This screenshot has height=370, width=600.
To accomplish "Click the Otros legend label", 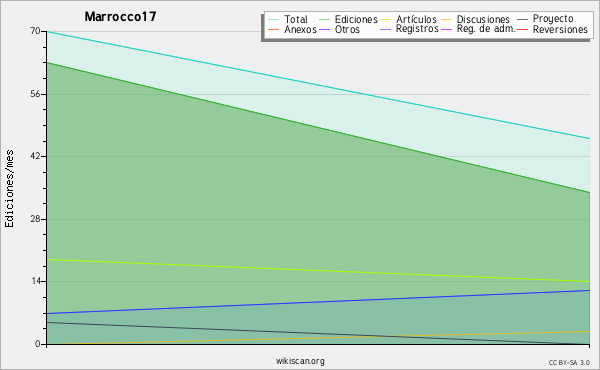I will pyautogui.click(x=347, y=29).
